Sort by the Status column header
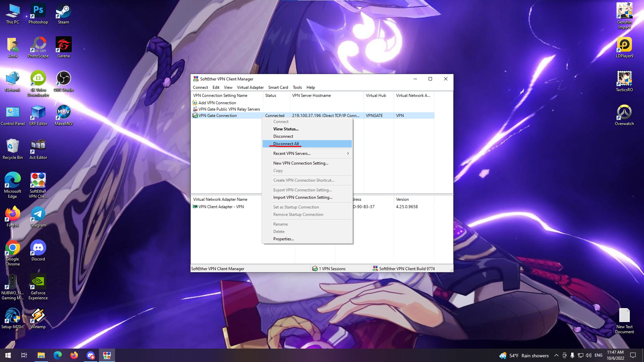Screen dimensions: 644x362 coord(276,96)
